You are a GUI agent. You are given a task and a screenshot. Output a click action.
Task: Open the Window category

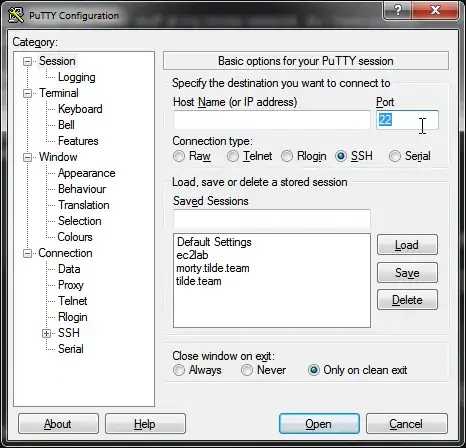coord(58,157)
